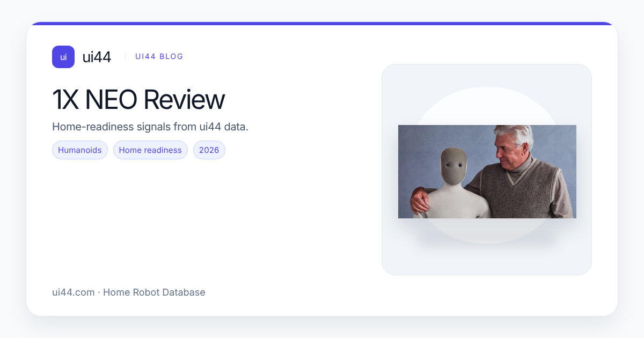This screenshot has width=644, height=338.
Task: Click the ui44.com Home Robot Database footer
Action: [x=129, y=292]
